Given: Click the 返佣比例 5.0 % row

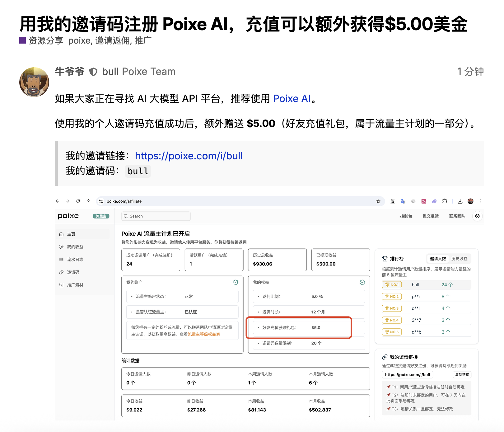Looking at the screenshot, I should point(309,297).
